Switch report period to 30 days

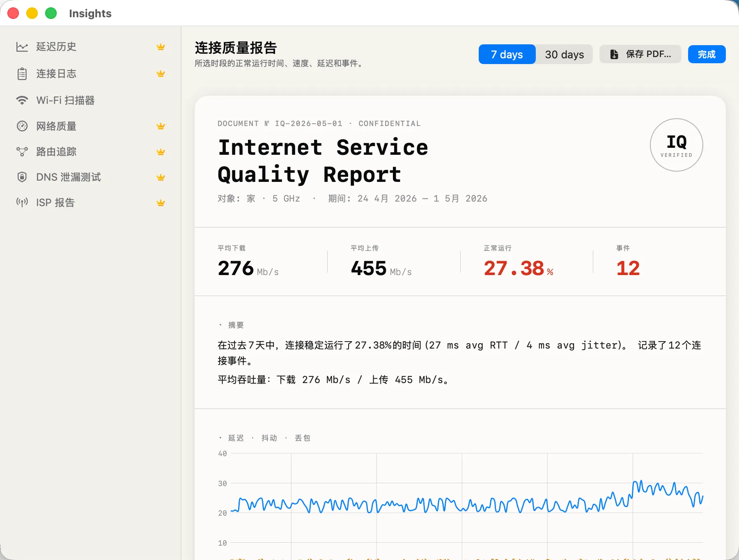(x=564, y=54)
